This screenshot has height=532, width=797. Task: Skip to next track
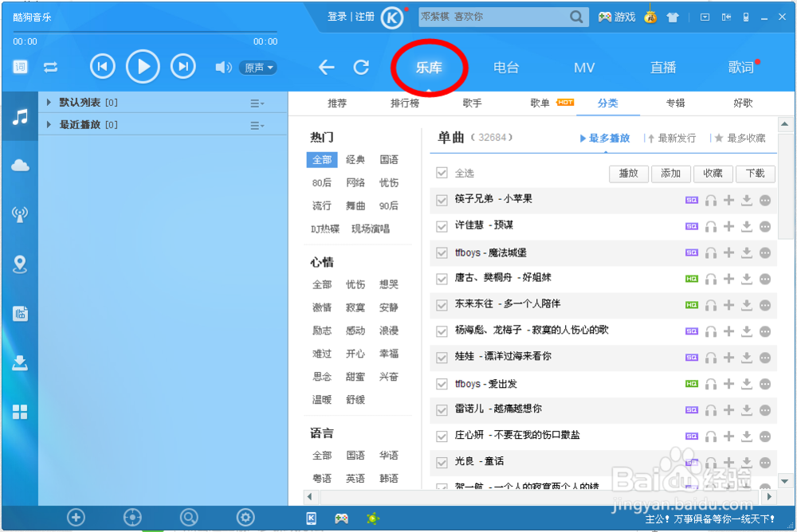point(183,67)
